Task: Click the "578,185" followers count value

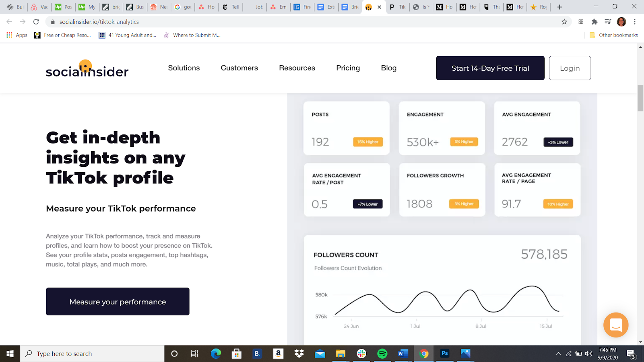Action: click(544, 254)
